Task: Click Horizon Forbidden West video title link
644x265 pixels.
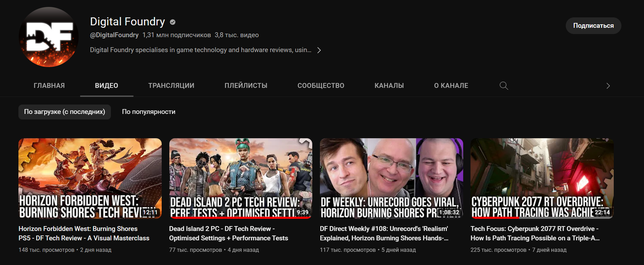Action: (x=84, y=233)
